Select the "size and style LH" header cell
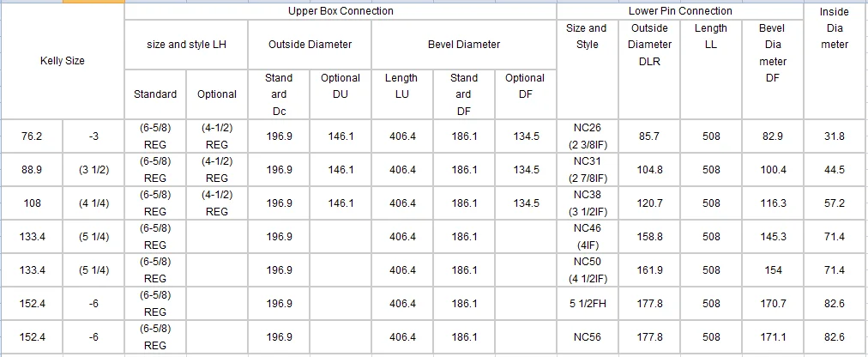Viewport: 868px width, 357px height. pyautogui.click(x=186, y=44)
